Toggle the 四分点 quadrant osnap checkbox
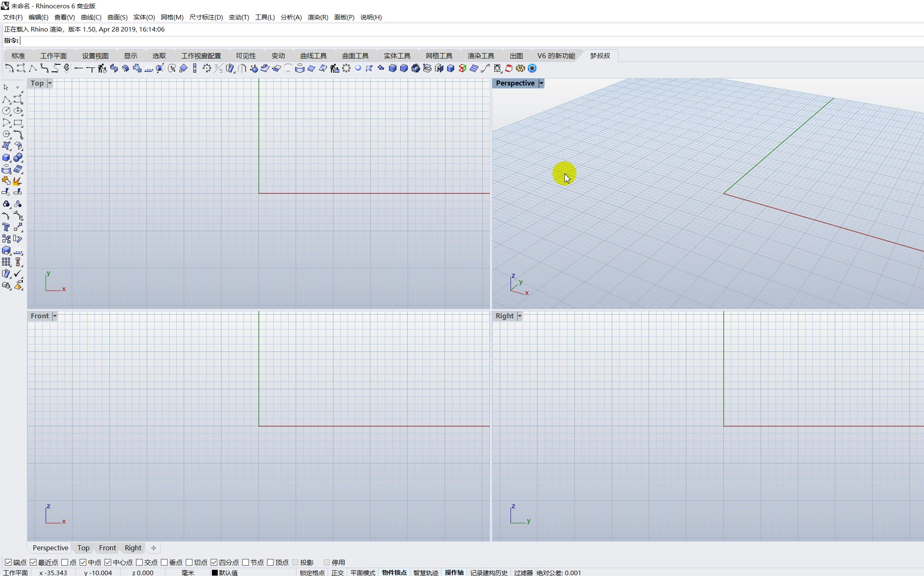This screenshot has width=924, height=576. (214, 562)
